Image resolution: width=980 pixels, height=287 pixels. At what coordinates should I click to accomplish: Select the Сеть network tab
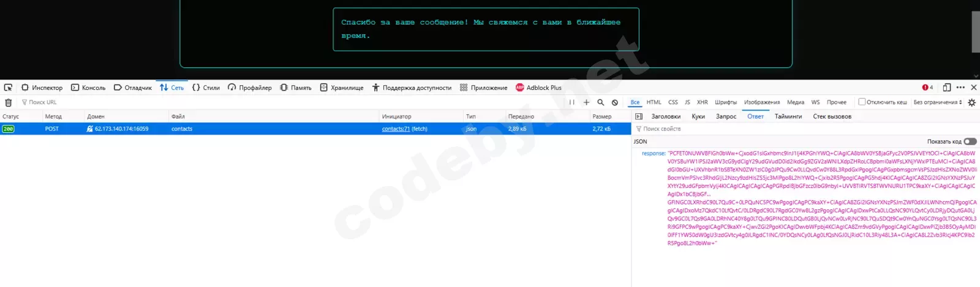[x=171, y=88]
